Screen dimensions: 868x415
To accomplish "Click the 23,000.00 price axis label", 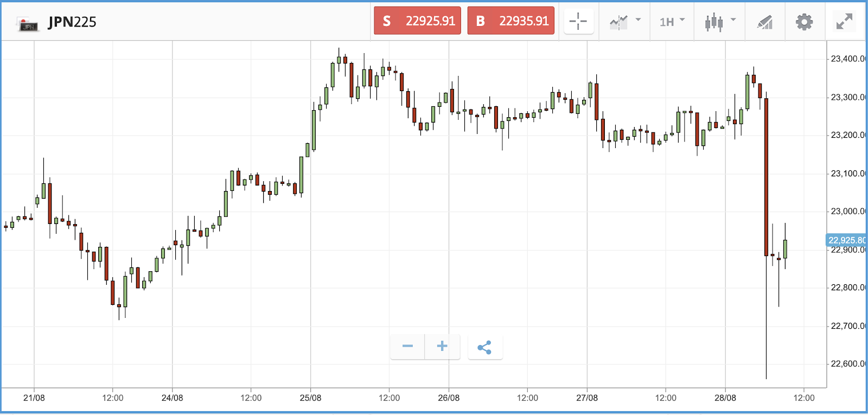I will click(847, 211).
